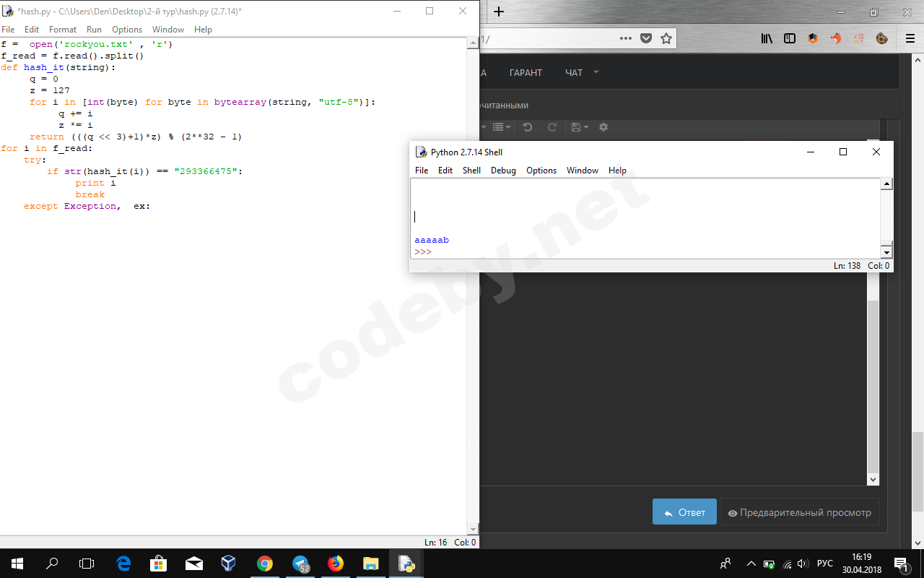Open the fox extension icon in toolbar
The image size is (924, 578).
(x=836, y=38)
